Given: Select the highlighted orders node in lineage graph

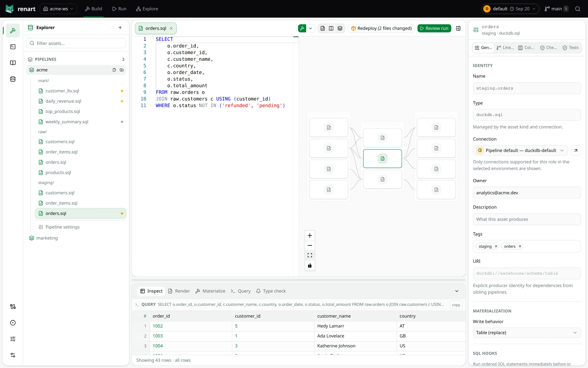Looking at the screenshot, I should click(382, 159).
